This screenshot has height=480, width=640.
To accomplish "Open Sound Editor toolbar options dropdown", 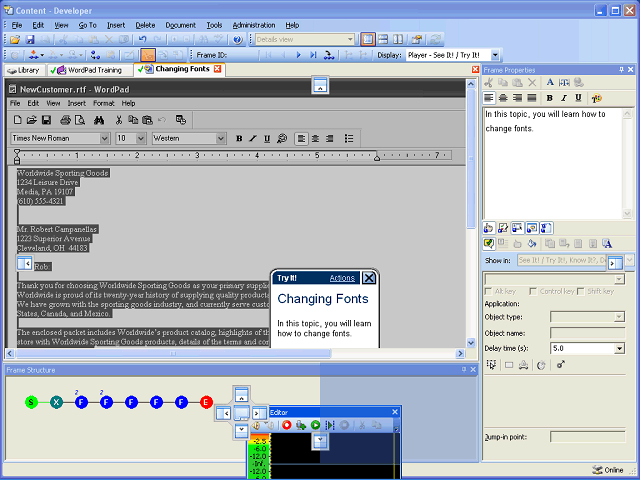I will click(396, 429).
